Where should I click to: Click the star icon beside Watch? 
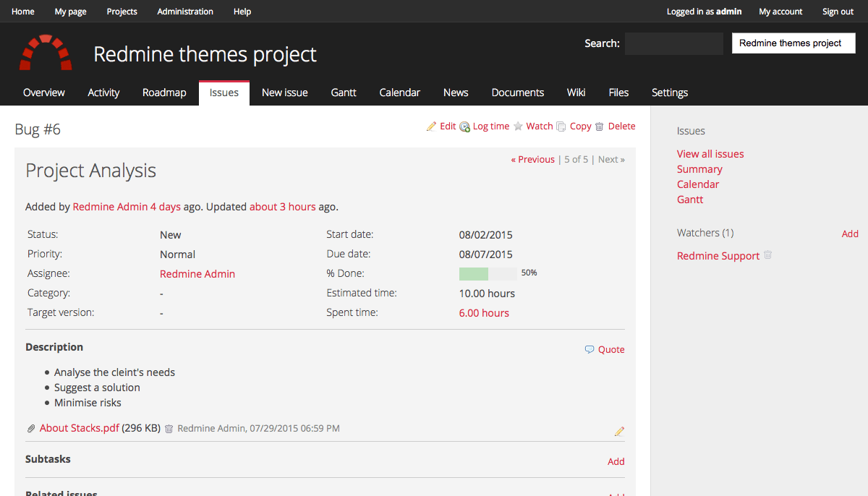point(518,127)
